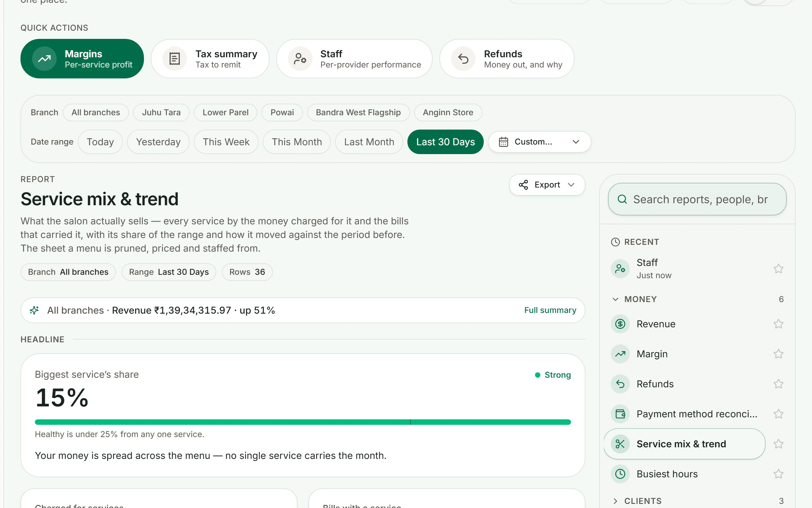Star the Busiest hours report
Viewport: 812px width, 508px height.
click(778, 474)
